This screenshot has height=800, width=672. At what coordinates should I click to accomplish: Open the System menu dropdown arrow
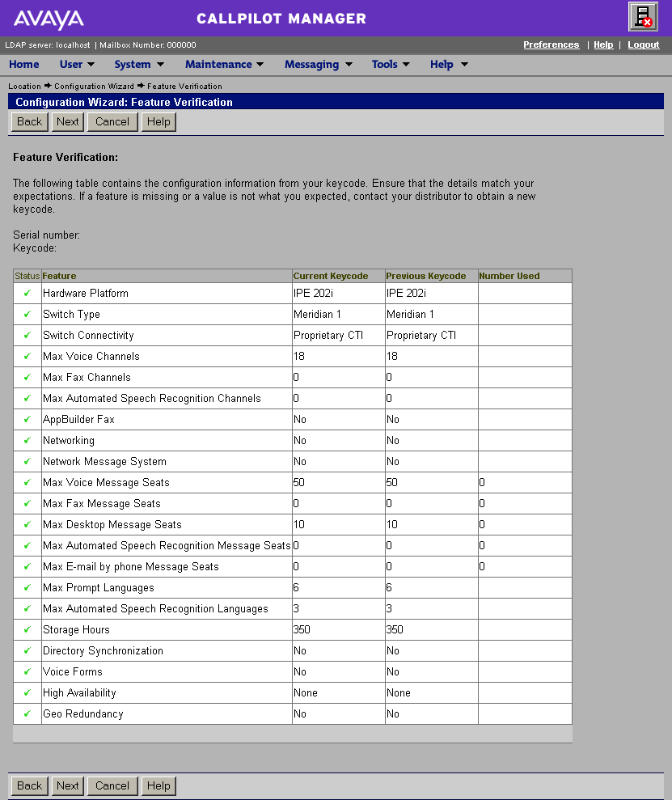(160, 65)
